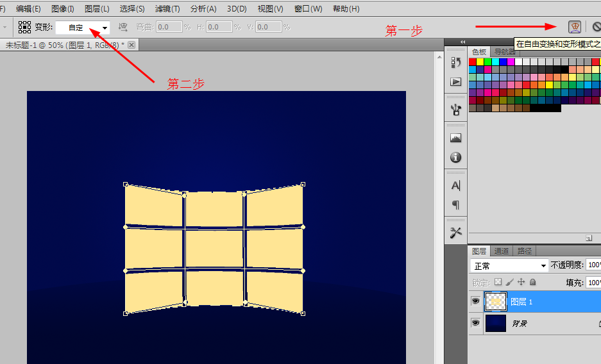Click the change warp orientation icon
The height and width of the screenshot is (364, 601).
coord(123,27)
